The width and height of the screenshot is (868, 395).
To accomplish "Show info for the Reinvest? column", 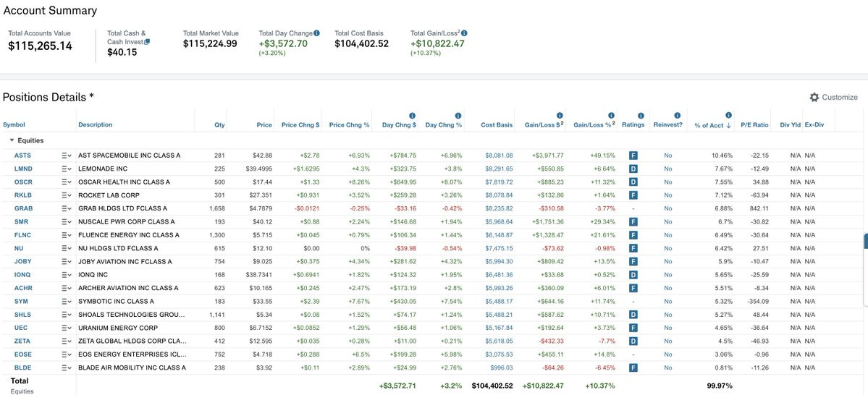I will (x=677, y=116).
